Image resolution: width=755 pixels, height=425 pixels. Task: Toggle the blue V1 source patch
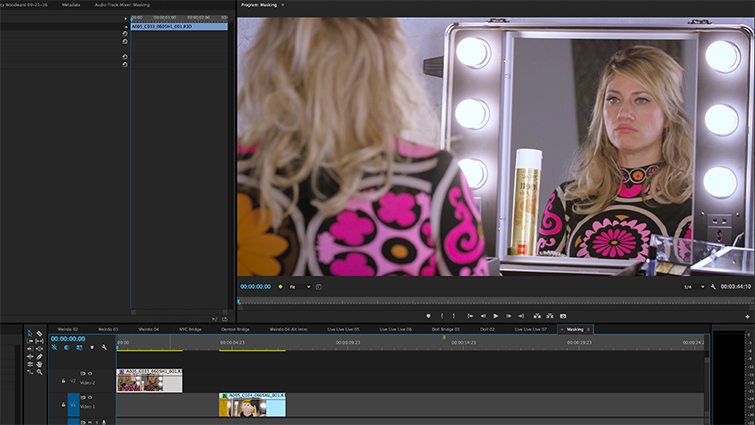[73, 405]
